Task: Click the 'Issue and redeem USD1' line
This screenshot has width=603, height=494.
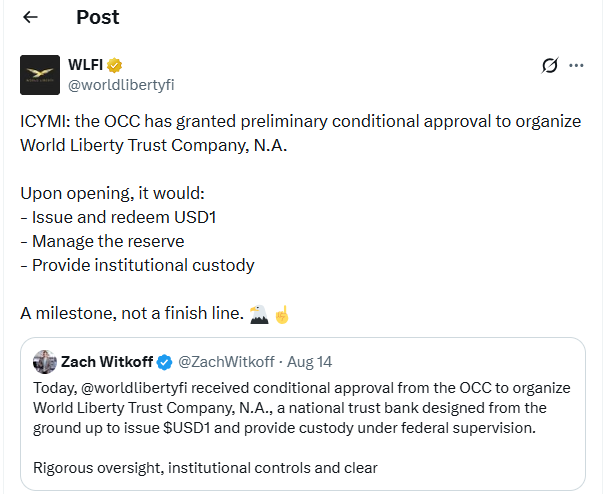Action: [x=118, y=217]
